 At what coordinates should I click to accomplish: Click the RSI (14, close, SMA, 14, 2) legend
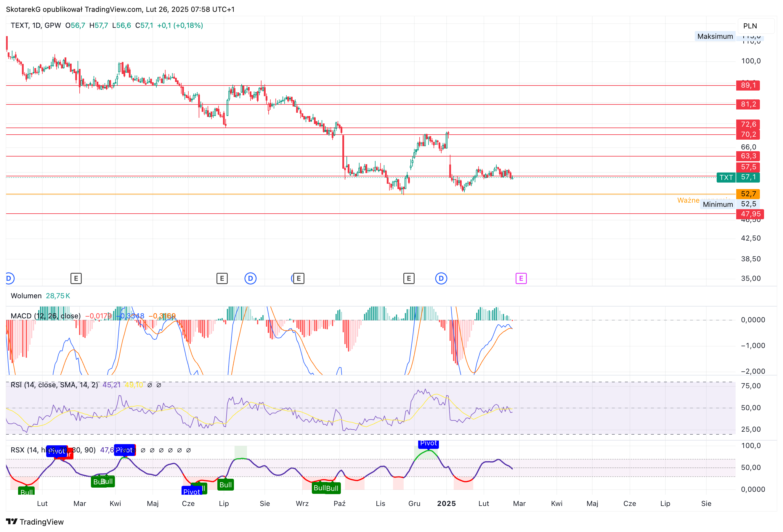[54, 385]
